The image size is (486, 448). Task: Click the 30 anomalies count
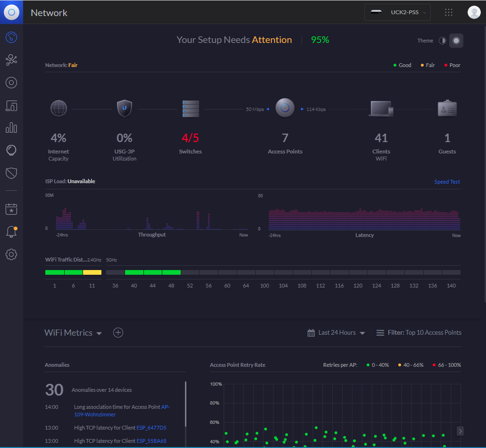point(54,390)
